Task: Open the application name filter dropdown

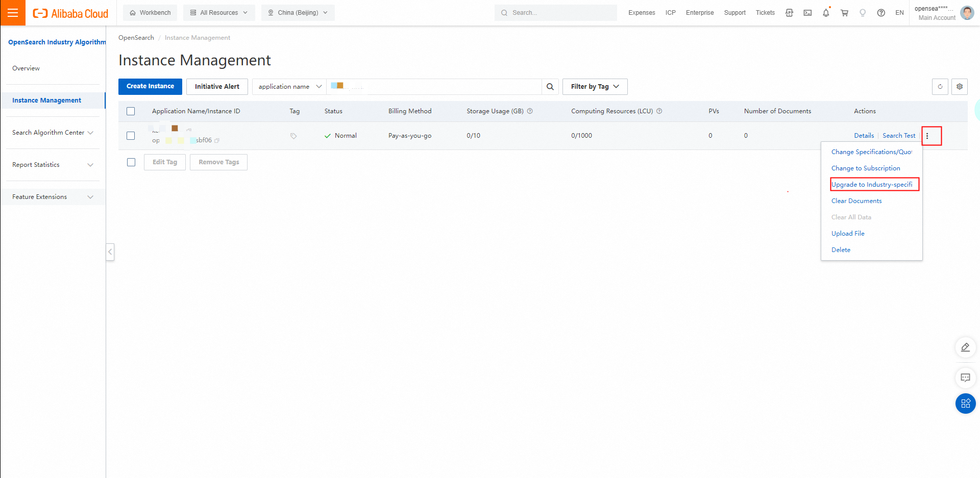Action: (289, 87)
